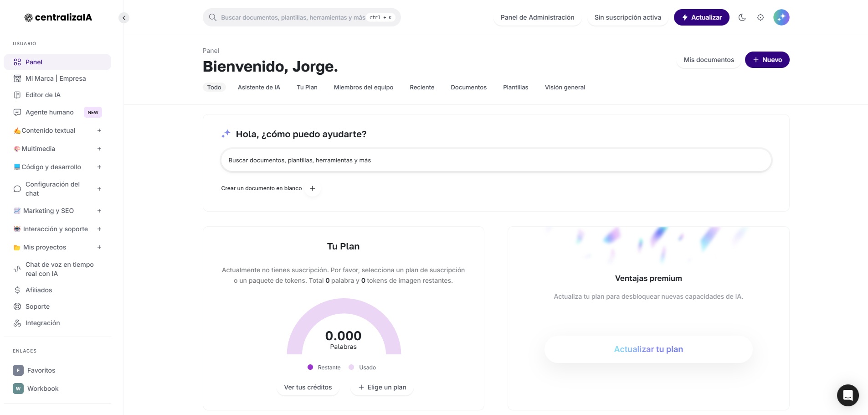868x415 pixels.
Task: Click the plus next to Crear un documento en blanco
Action: 313,188
